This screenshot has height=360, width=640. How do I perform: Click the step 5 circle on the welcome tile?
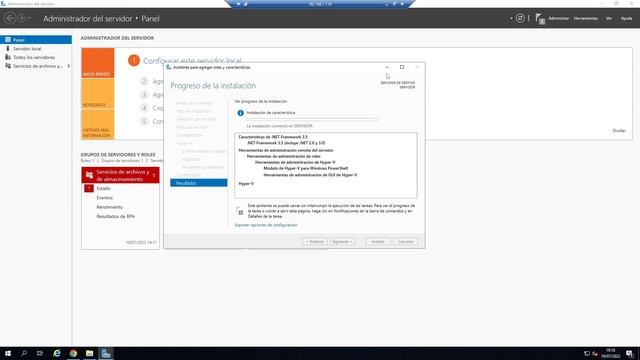(x=144, y=121)
